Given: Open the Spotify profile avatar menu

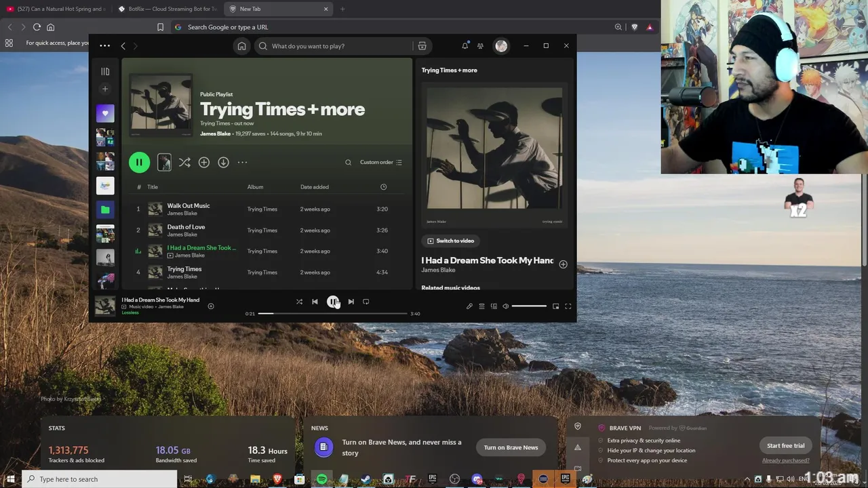Looking at the screenshot, I should click(501, 46).
